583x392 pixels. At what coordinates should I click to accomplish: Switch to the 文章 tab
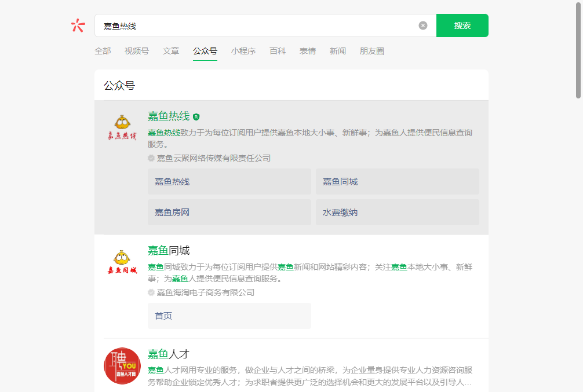(x=170, y=52)
